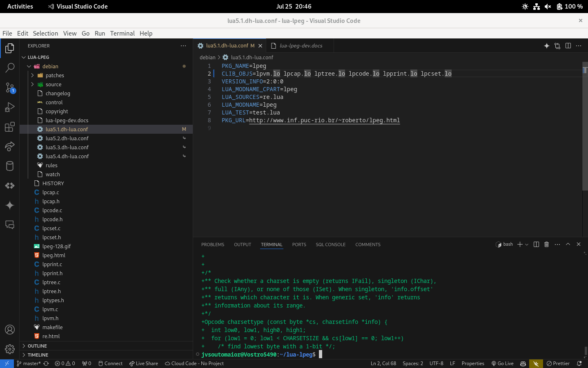Click the sparkle AI icon in editor toolbar

547,46
